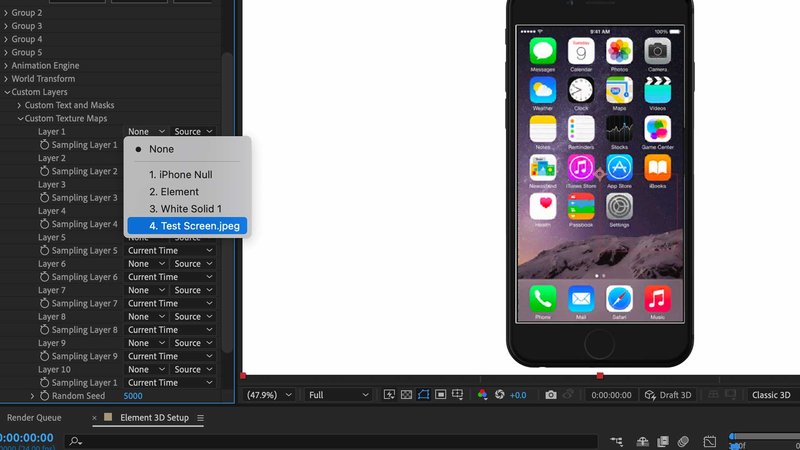Toggle the Random Seed stopwatch
Image resolution: width=800 pixels, height=450 pixels.
pos(44,396)
